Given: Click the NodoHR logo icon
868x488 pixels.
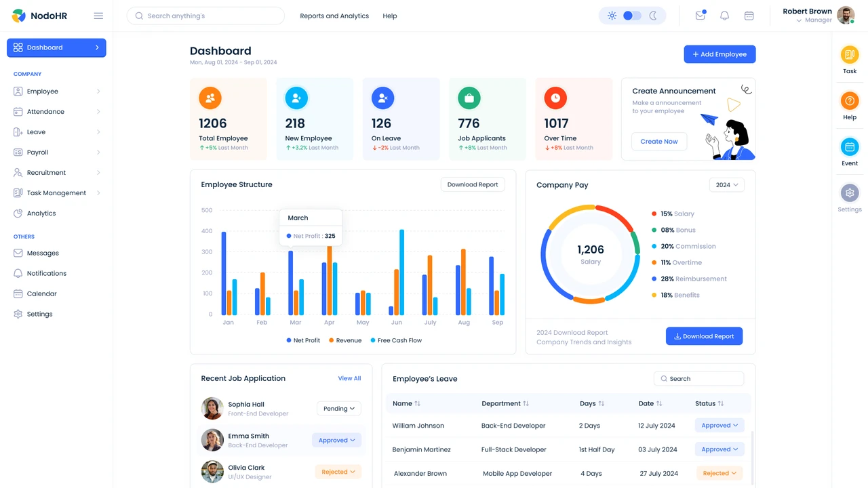Looking at the screenshot, I should (x=18, y=16).
